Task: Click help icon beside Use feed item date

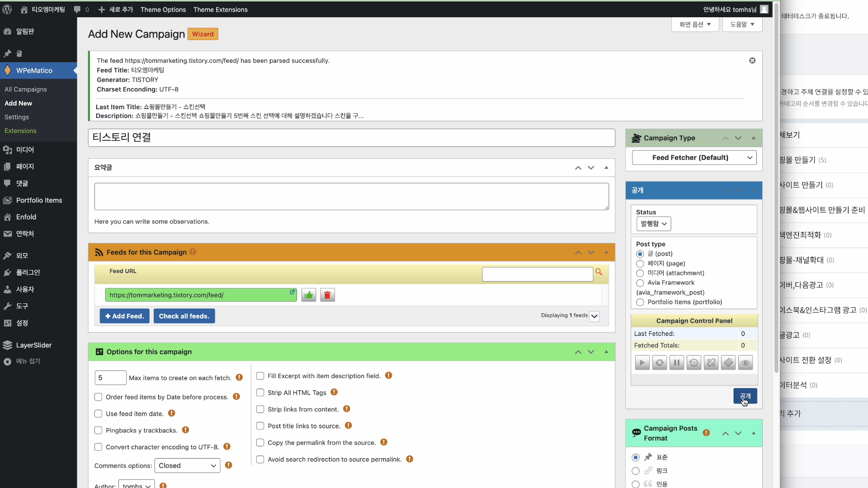Action: (172, 413)
